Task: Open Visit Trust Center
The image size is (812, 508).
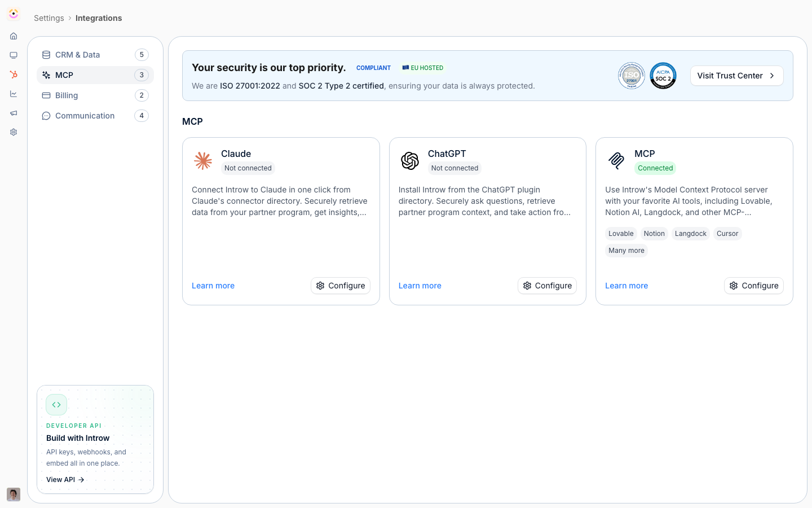Action: click(x=736, y=76)
